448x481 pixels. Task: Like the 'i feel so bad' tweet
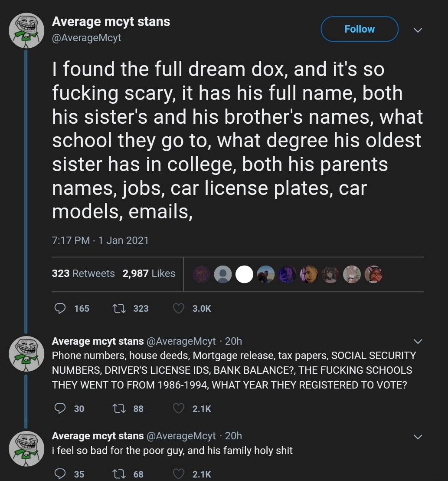pyautogui.click(x=179, y=474)
